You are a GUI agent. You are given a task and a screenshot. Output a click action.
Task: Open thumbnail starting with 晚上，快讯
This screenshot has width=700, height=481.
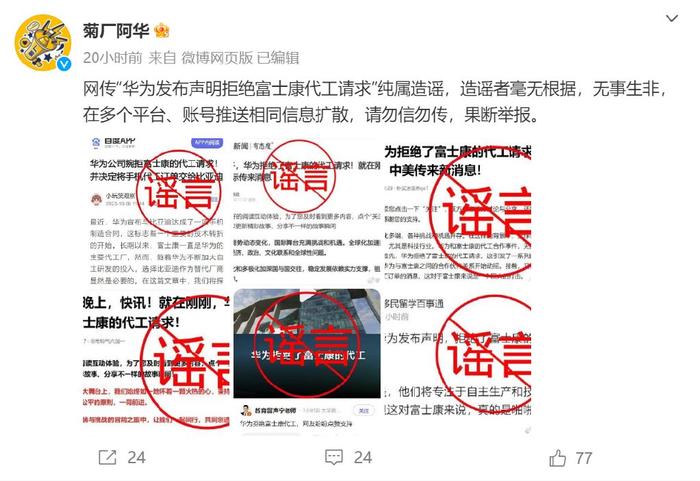pos(156,362)
